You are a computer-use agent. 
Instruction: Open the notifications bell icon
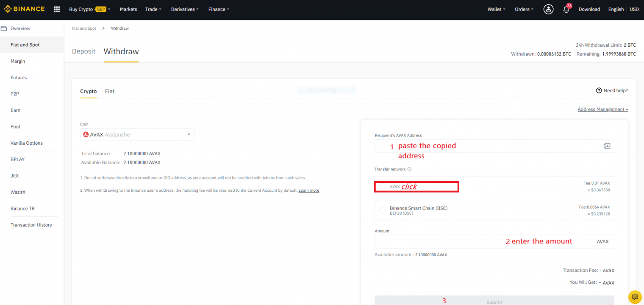(566, 9)
